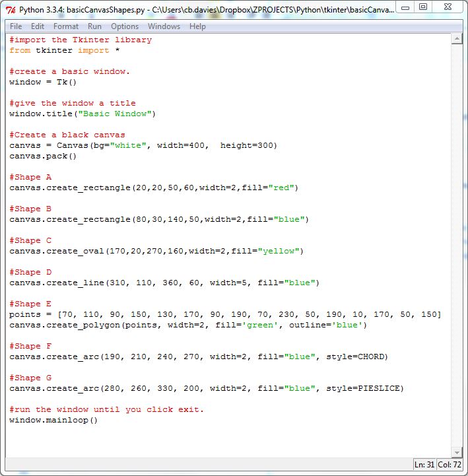Open the Format menu
The image size is (468, 476).
click(66, 26)
